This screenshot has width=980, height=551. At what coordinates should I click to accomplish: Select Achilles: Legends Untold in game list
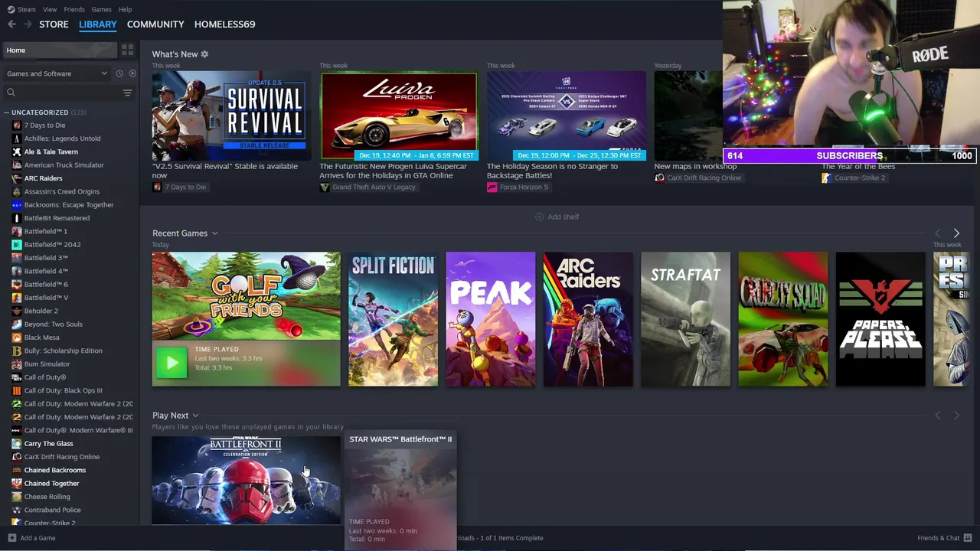coord(62,139)
